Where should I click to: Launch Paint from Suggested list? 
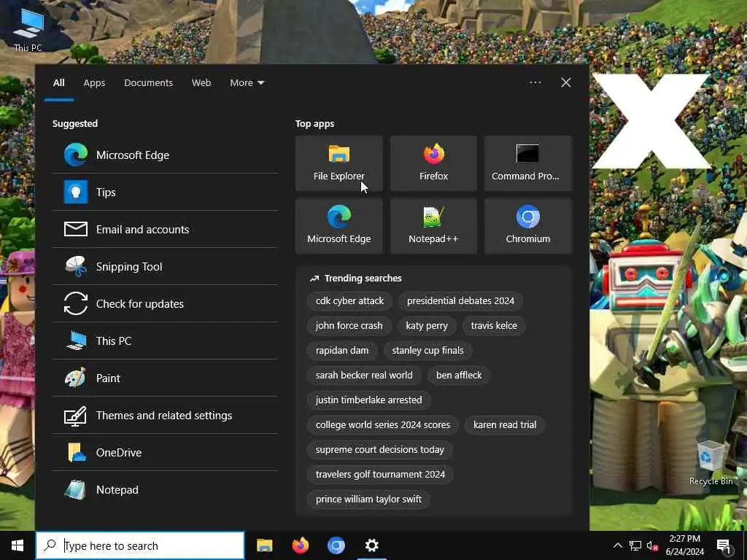coord(166,378)
